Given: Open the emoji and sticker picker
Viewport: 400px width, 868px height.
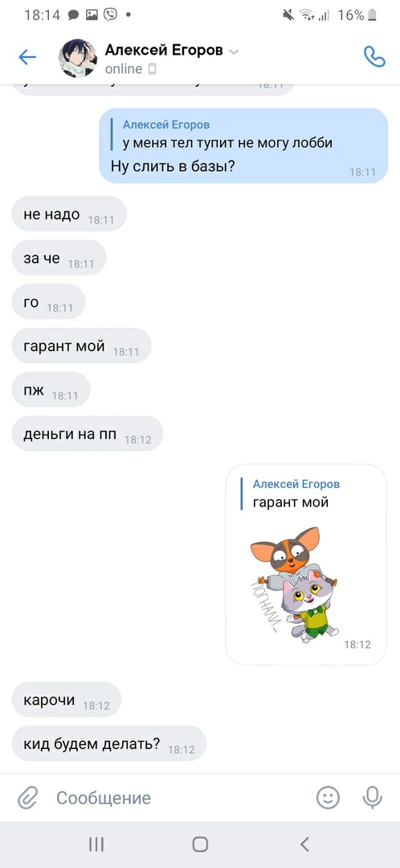Looking at the screenshot, I should click(328, 798).
